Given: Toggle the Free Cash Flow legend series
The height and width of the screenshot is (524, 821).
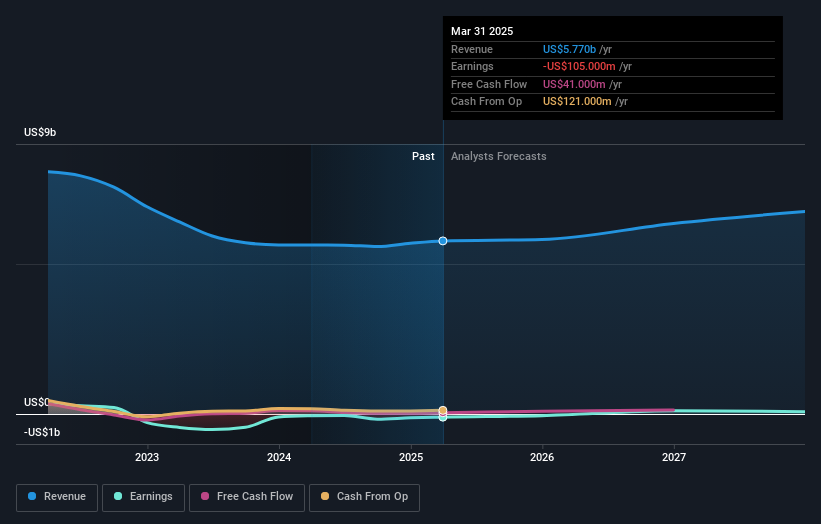Looking at the screenshot, I should click(247, 497).
